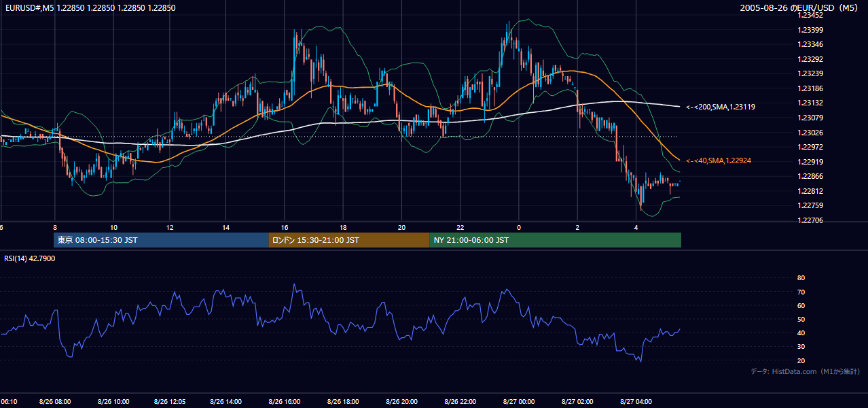Click the HistData.com data source credit
This screenshot has height=408, width=868.
(806, 371)
